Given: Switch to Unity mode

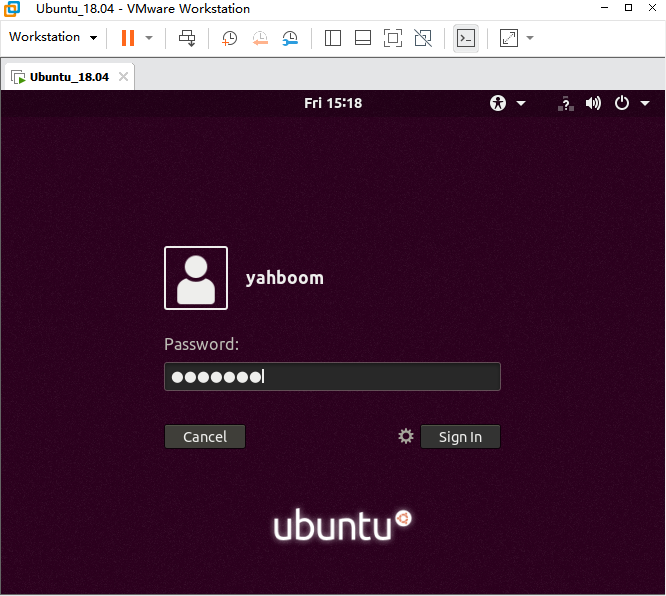Looking at the screenshot, I should click(x=423, y=38).
